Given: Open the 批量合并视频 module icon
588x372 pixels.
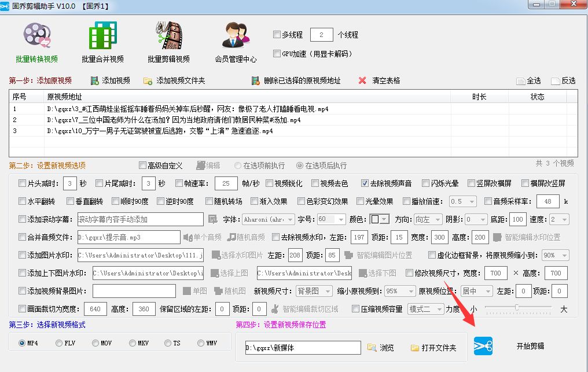Looking at the screenshot, I should 103,35.
